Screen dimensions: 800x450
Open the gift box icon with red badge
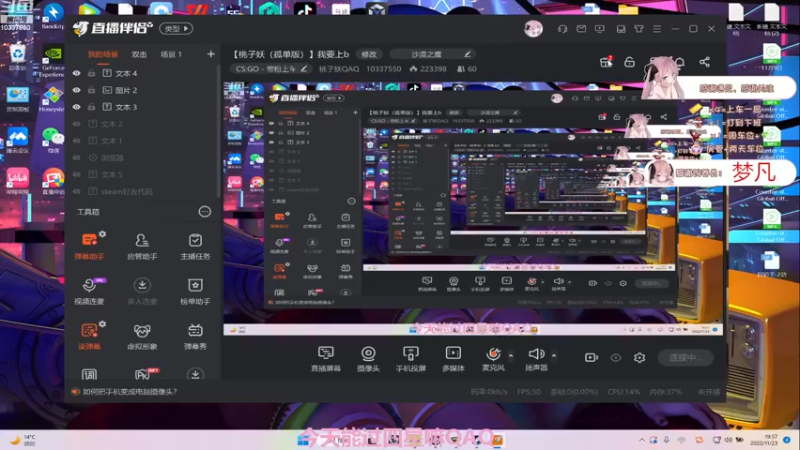[606, 62]
